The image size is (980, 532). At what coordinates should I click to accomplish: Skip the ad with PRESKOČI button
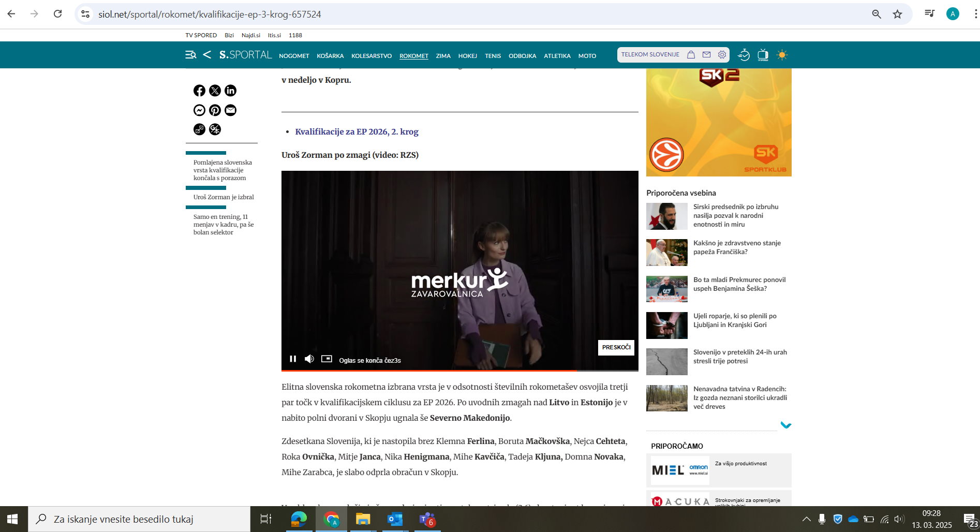(616, 347)
